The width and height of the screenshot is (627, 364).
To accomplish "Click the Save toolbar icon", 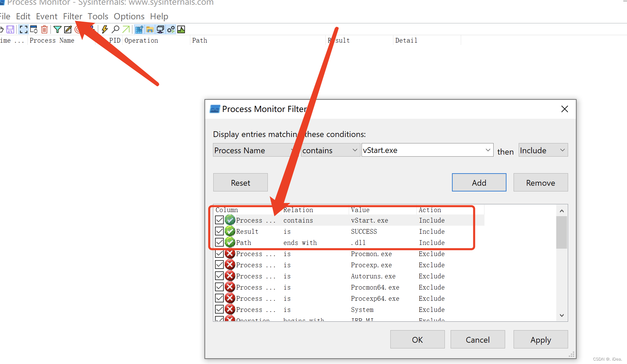I will point(10,29).
